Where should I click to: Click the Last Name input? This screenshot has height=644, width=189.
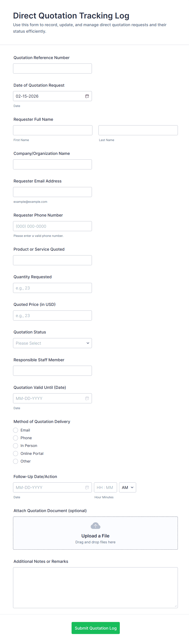point(138,130)
